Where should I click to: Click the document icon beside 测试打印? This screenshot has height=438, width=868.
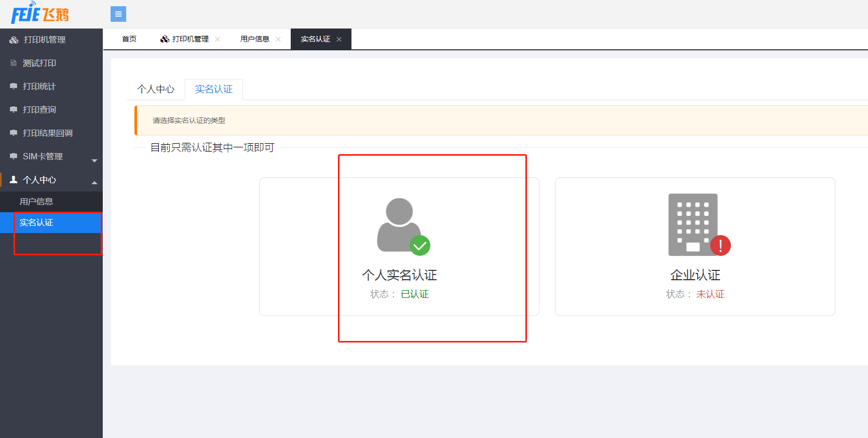(14, 63)
